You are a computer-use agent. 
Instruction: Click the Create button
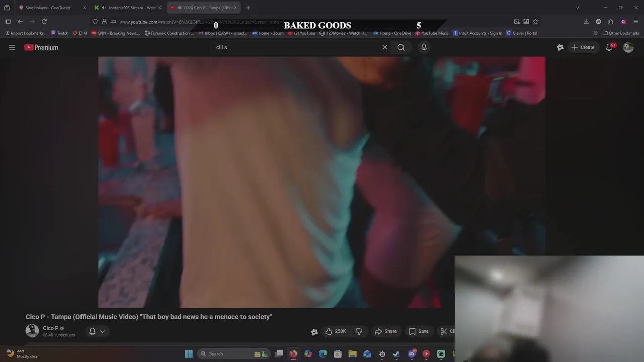[x=583, y=47]
